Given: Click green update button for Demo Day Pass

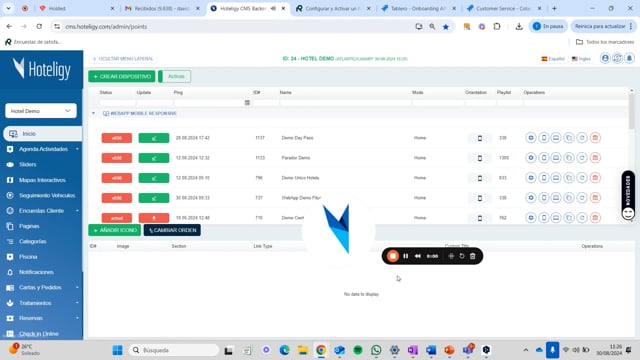Looking at the screenshot, I should click(154, 138).
